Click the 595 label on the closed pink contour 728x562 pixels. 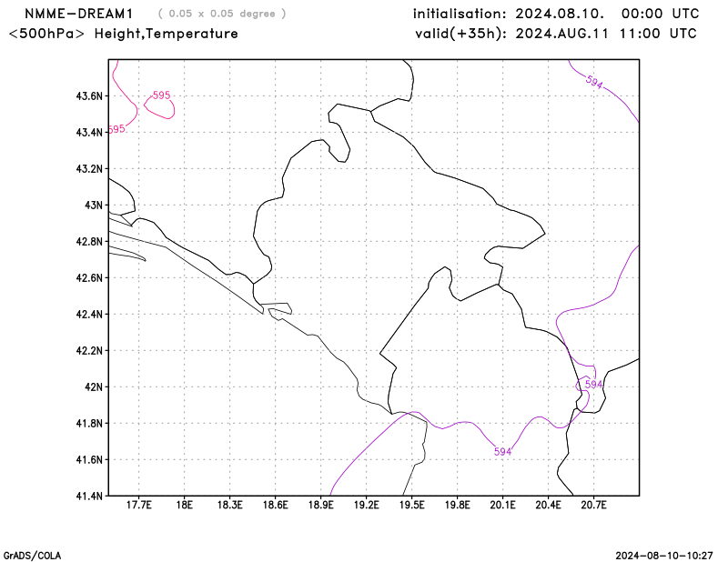coord(162,95)
